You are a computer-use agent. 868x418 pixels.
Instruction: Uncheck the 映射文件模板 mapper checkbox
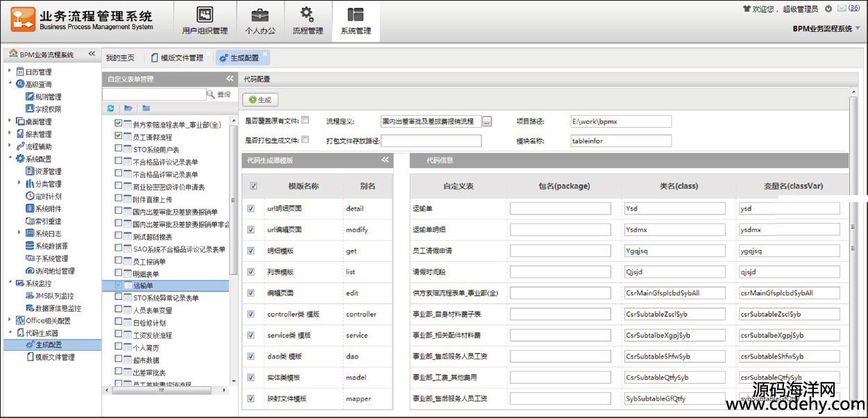[x=251, y=399]
